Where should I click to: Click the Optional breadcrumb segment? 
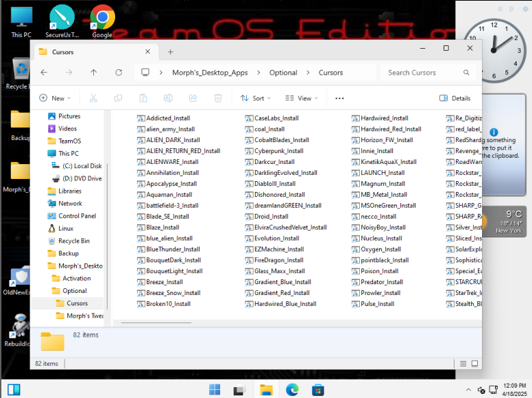[x=283, y=72]
